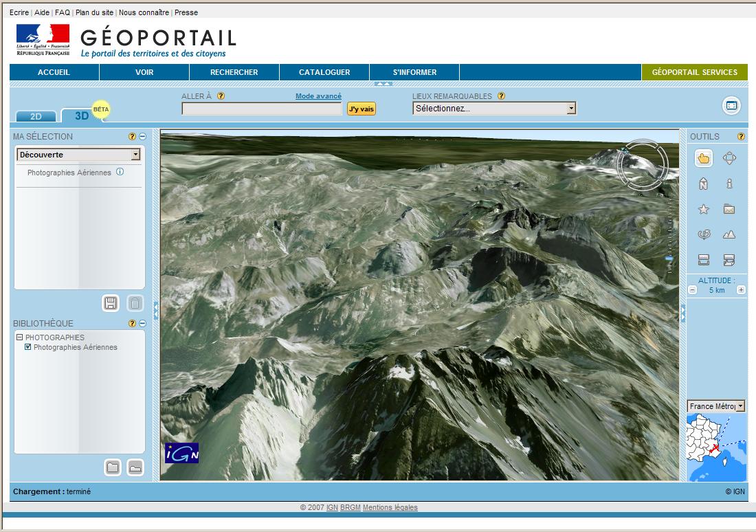The height and width of the screenshot is (532, 756).
Task: Click the star favorites tool icon
Action: (704, 210)
